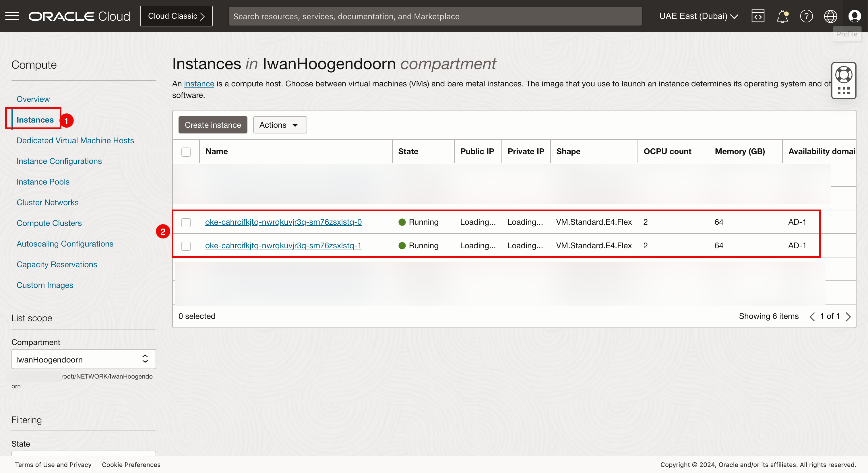Open the hamburger navigation menu
Image resolution: width=868 pixels, height=473 pixels.
click(12, 16)
